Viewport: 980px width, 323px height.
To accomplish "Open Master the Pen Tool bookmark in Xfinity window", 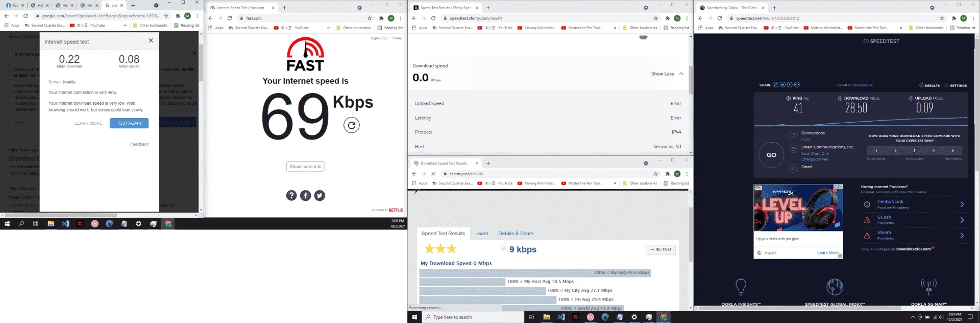I will click(x=582, y=28).
